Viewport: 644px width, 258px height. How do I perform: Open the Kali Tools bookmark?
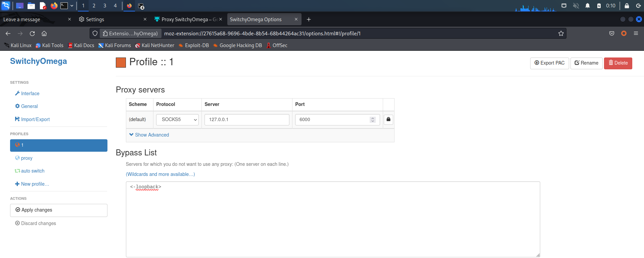coord(49,45)
